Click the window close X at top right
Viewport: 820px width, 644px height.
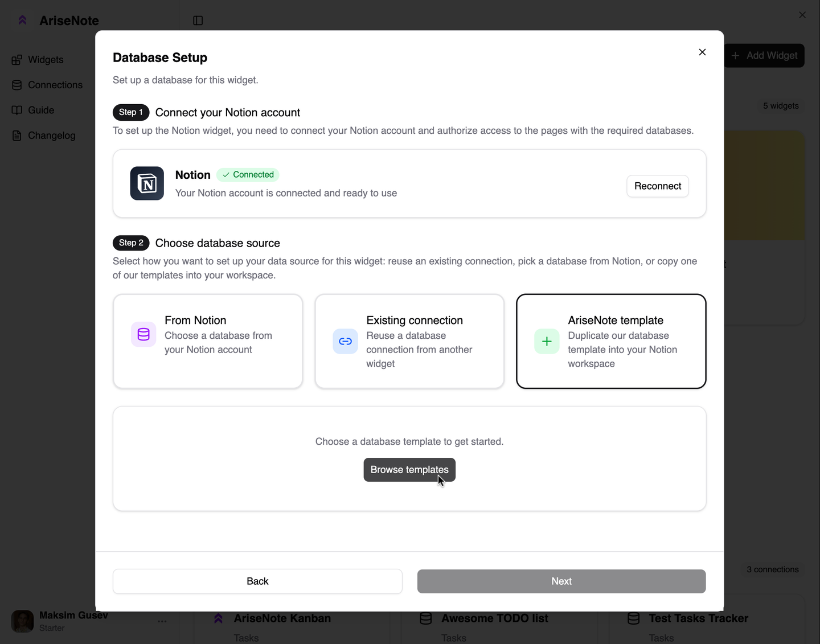(802, 15)
